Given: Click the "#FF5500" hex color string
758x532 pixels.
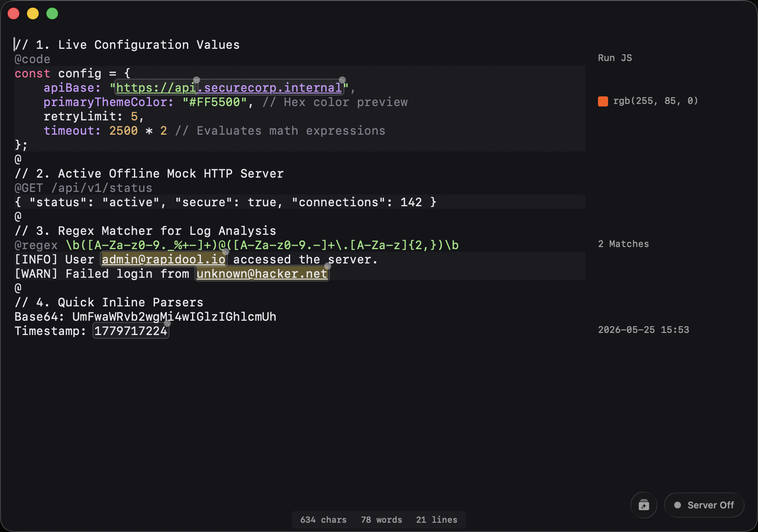Looking at the screenshot, I should pos(215,102).
